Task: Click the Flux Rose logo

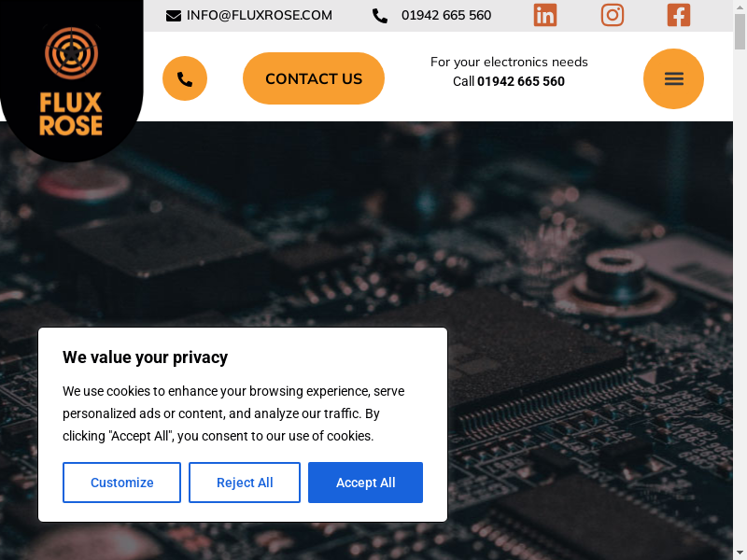Action: pyautogui.click(x=71, y=81)
